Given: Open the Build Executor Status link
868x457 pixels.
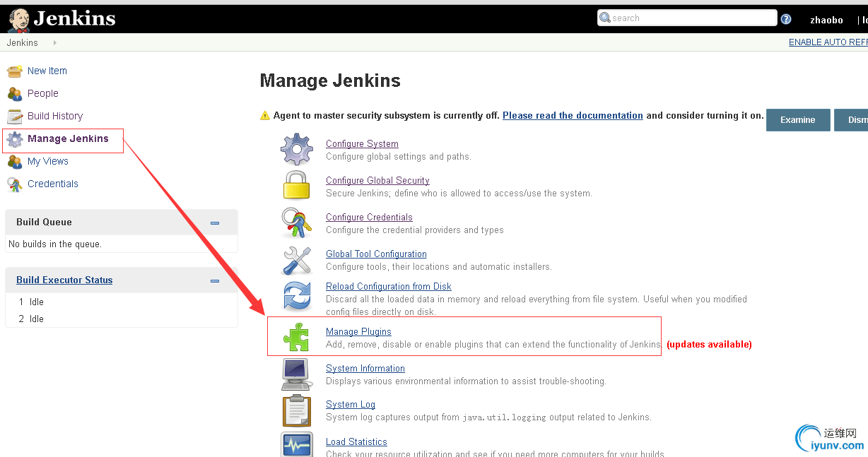Looking at the screenshot, I should pyautogui.click(x=64, y=280).
